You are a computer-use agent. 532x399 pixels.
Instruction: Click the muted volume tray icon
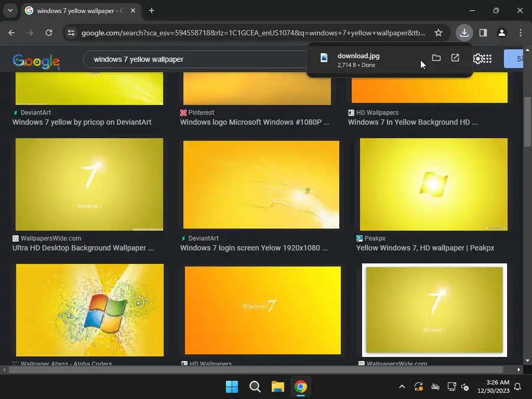point(465,387)
